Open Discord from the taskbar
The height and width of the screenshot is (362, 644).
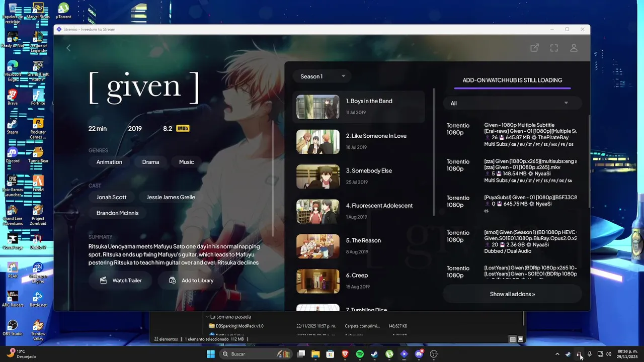point(419,354)
